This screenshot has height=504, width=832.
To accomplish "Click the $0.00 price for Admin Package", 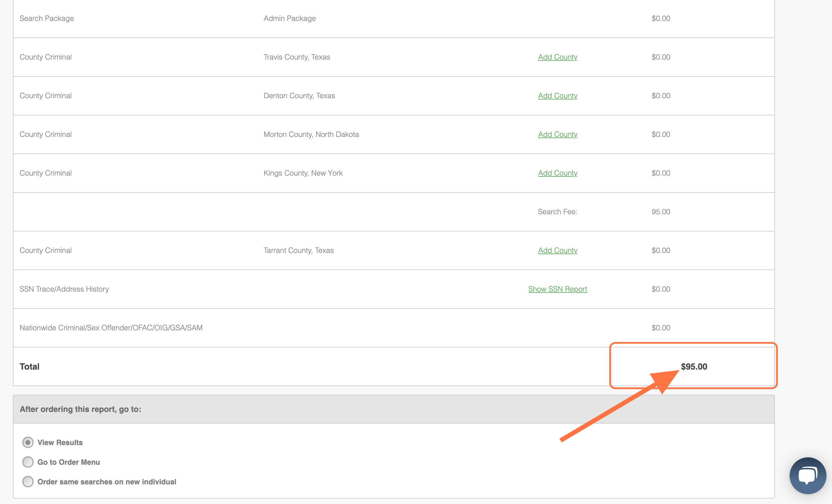I will (661, 18).
